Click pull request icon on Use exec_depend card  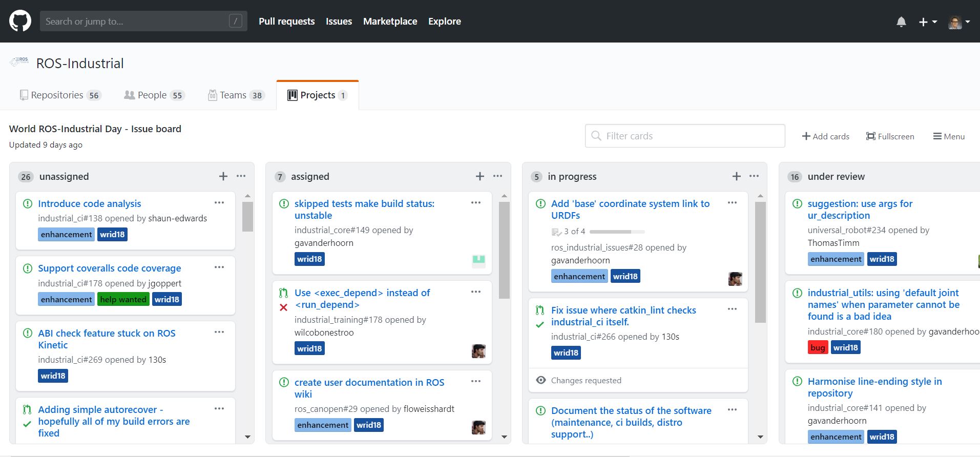click(283, 293)
